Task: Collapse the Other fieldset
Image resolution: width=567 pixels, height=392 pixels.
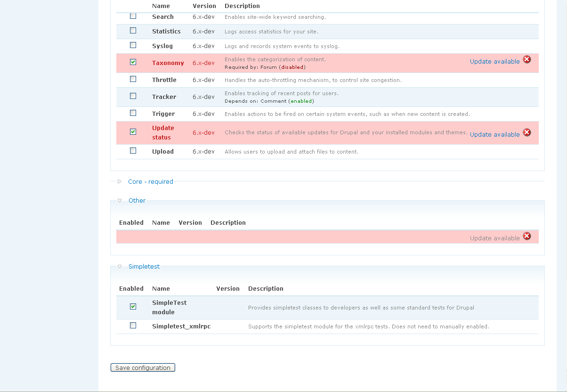Action: [x=137, y=200]
